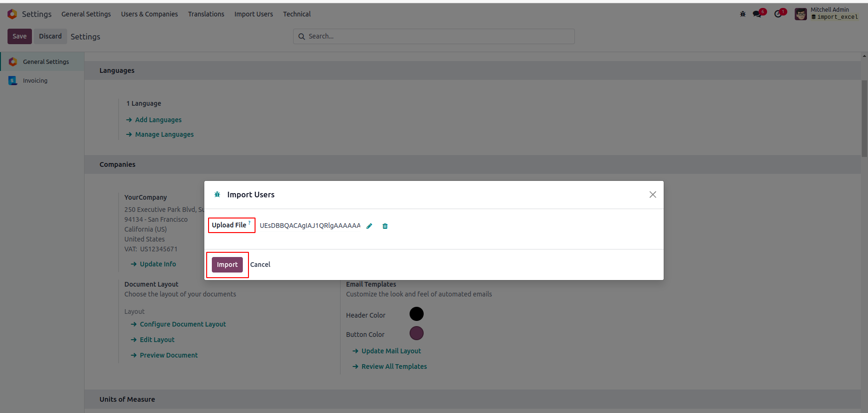This screenshot has height=413, width=868.
Task: Open the Translations menu
Action: coord(206,14)
